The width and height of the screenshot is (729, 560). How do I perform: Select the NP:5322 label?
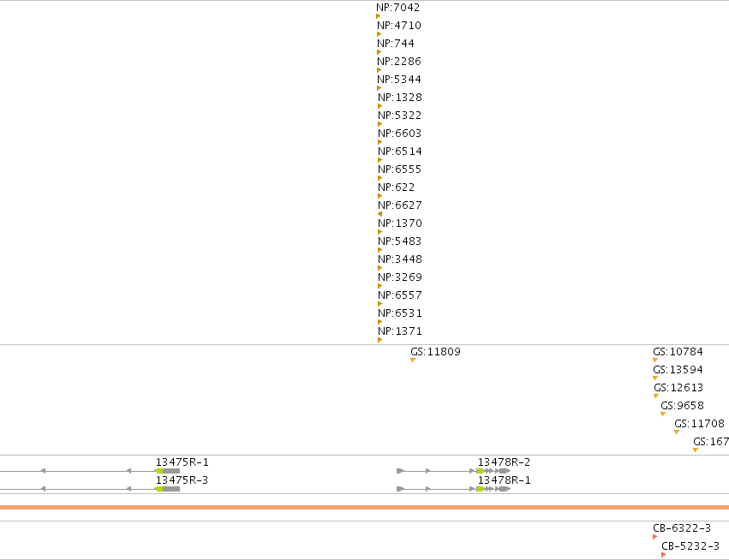coord(400,116)
